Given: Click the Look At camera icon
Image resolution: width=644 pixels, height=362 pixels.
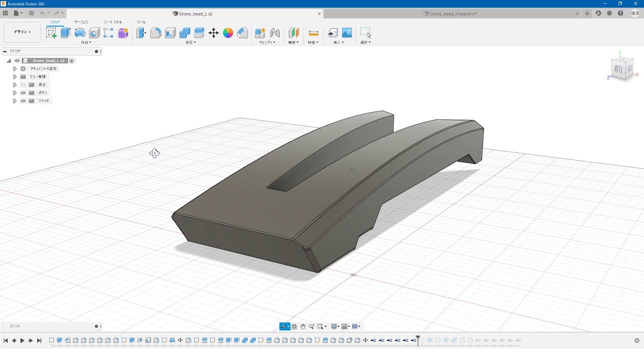Looking at the screenshot, I should (294, 326).
